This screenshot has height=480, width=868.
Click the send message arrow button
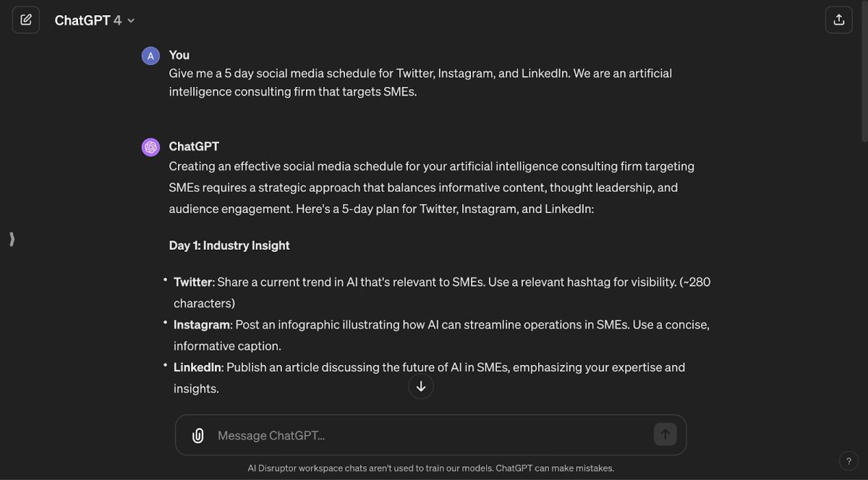(665, 434)
